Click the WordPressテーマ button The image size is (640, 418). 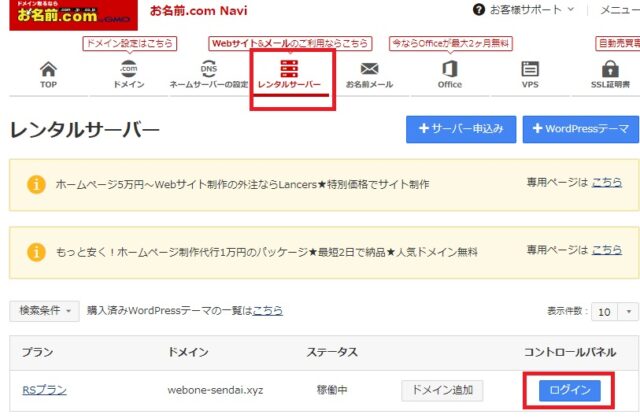click(x=580, y=129)
